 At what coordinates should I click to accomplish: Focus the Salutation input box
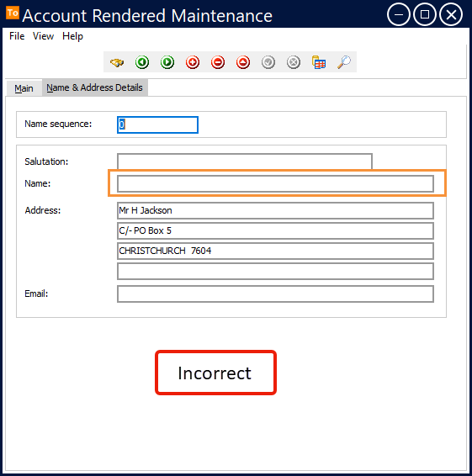(245, 161)
